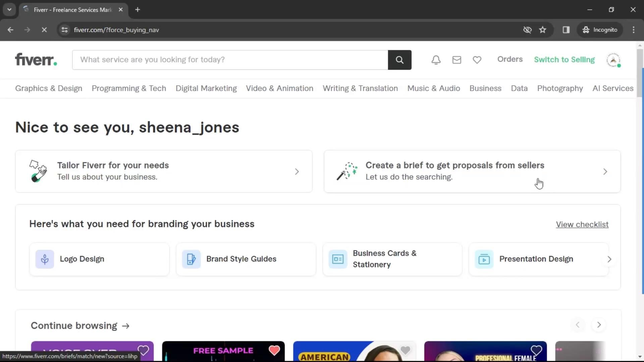
Task: Click the Fiverr logo
Action: pyautogui.click(x=36, y=60)
